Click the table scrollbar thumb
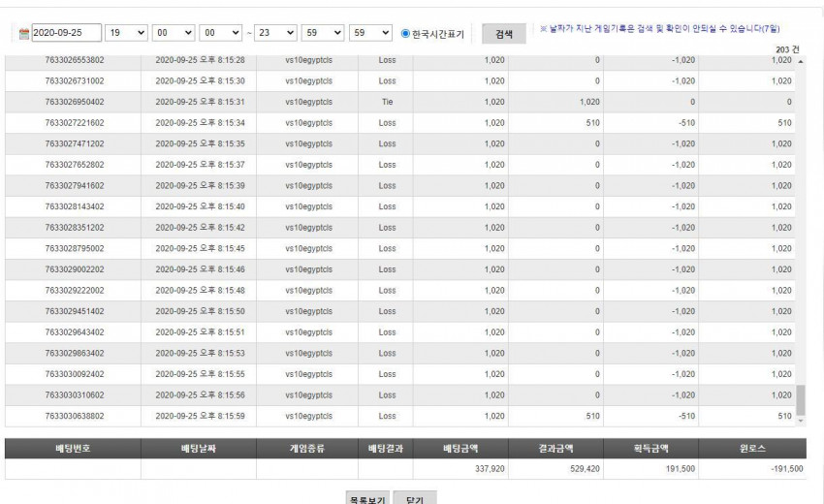Screen dimensions: 824x504 801,400
